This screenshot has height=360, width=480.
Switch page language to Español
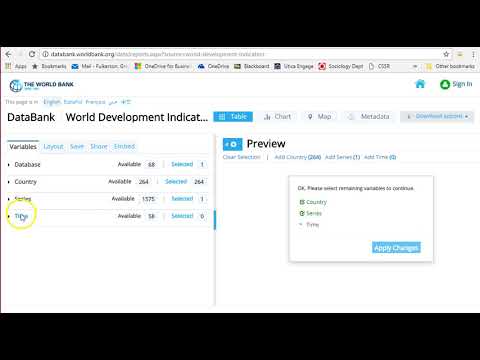coord(73,102)
